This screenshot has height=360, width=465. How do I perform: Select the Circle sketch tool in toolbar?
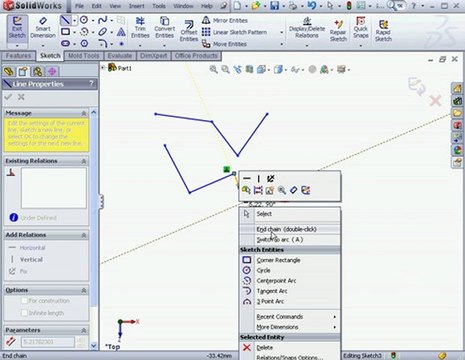tap(84, 20)
